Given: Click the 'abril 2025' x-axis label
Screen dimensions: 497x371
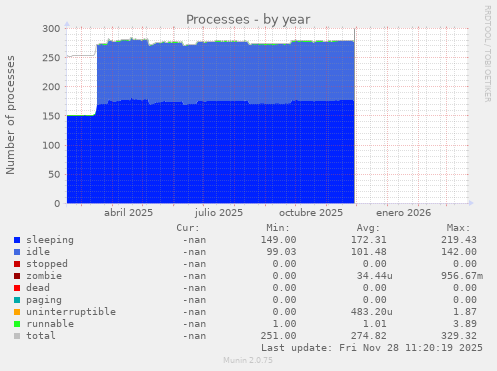Looking at the screenshot, I should [x=128, y=213].
